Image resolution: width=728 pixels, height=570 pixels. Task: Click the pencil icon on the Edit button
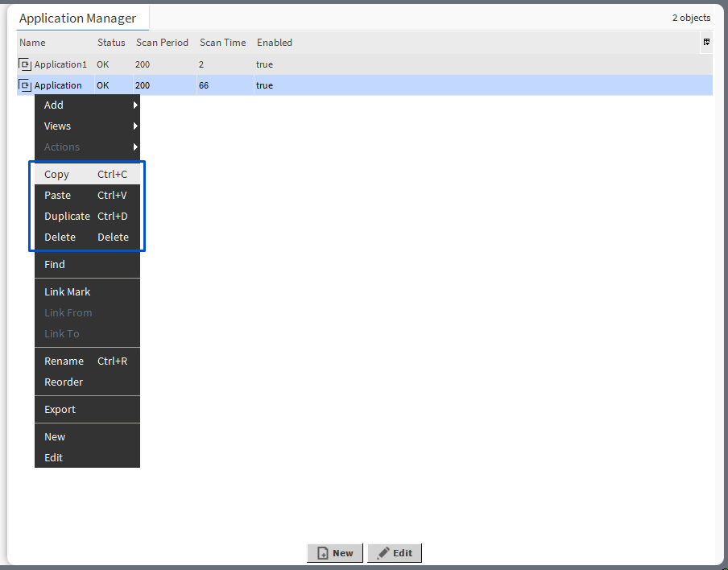pyautogui.click(x=383, y=553)
